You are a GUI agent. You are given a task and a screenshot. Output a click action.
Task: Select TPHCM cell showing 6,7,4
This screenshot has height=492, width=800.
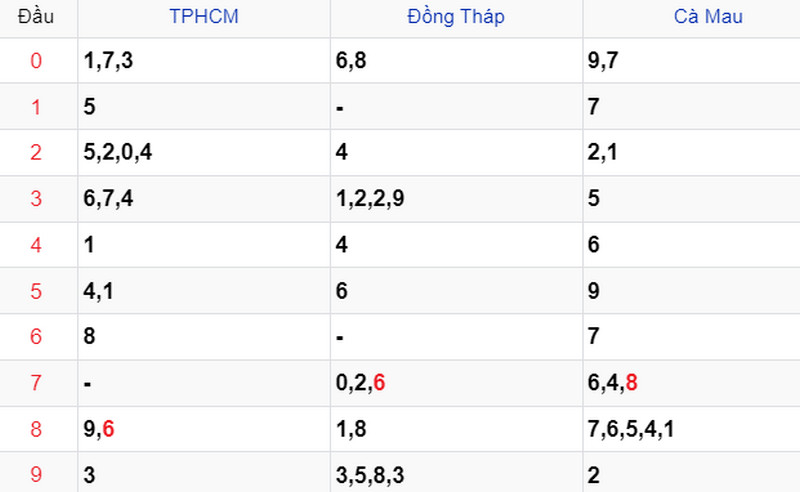[x=204, y=199]
